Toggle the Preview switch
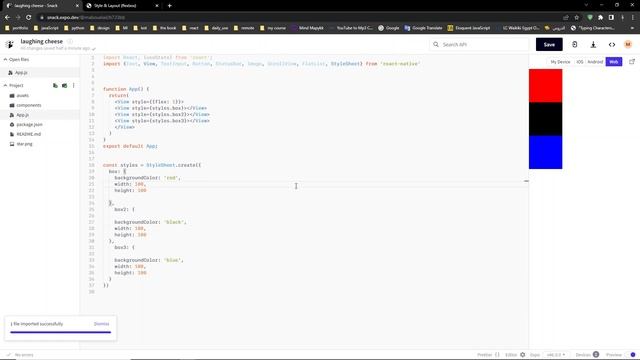This screenshot has height=360, width=640. (x=632, y=355)
